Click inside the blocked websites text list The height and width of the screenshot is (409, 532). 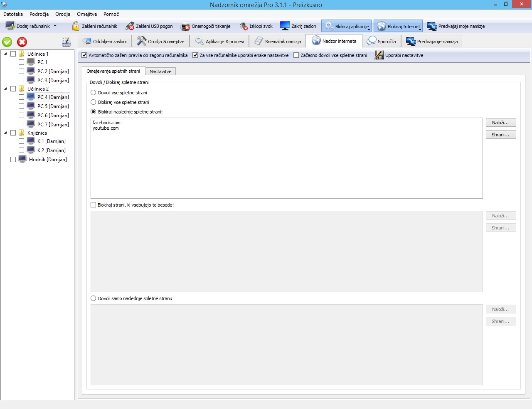(286, 162)
